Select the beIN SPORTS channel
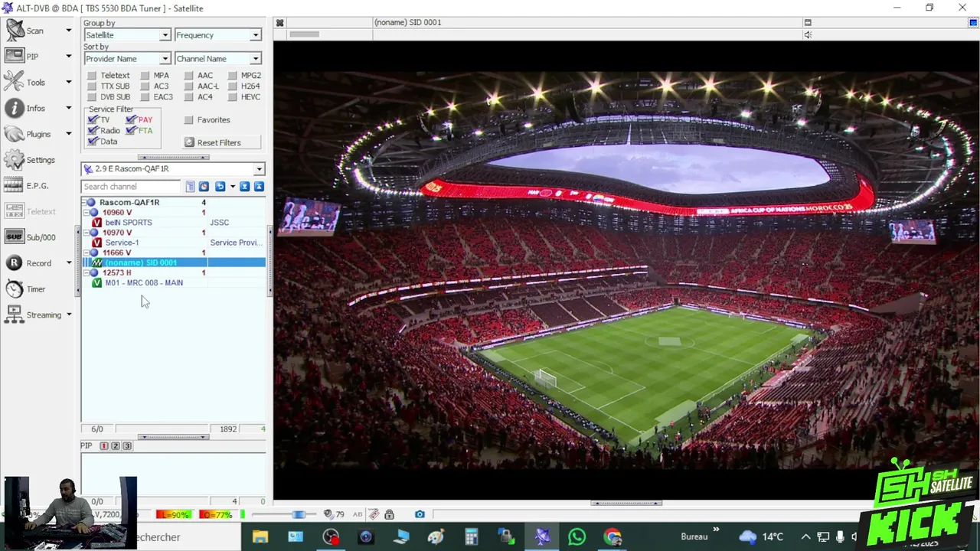 [129, 223]
